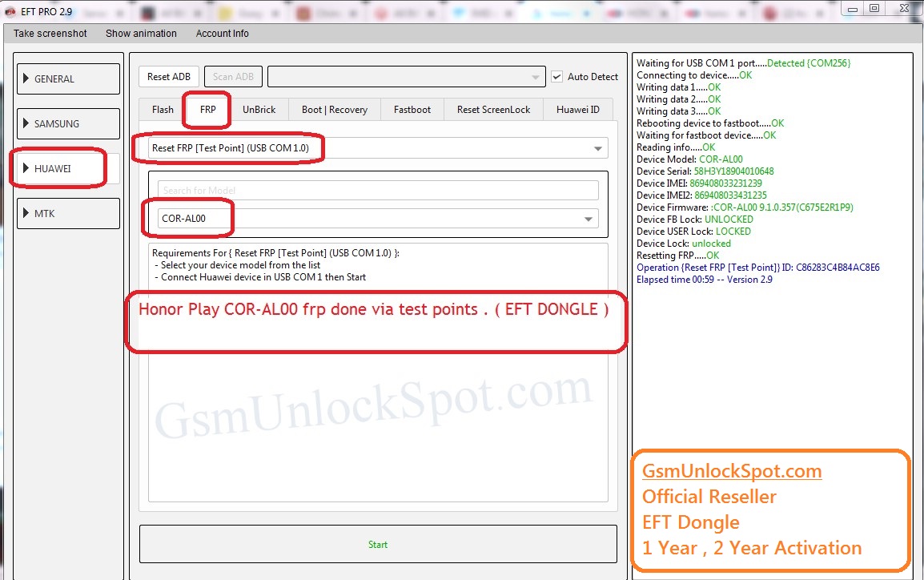
Task: Expand the SAMSUNG section arrow
Action: [x=26, y=123]
